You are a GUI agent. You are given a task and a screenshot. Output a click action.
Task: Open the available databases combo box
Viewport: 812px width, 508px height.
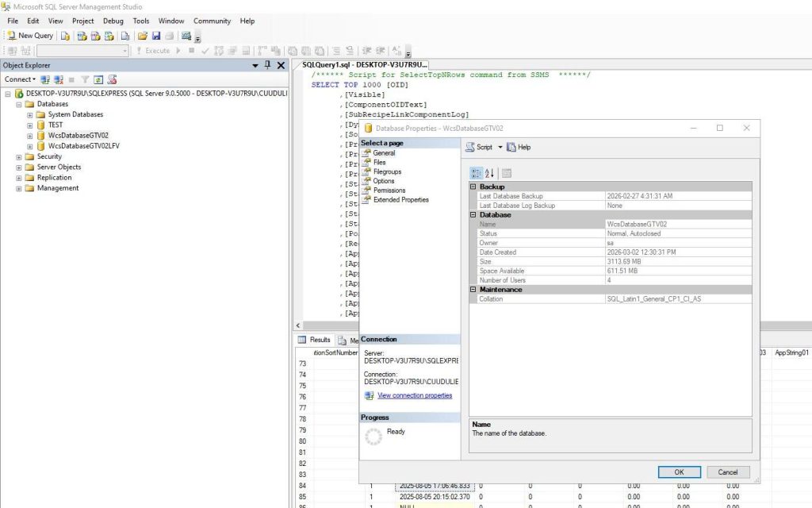click(82, 50)
